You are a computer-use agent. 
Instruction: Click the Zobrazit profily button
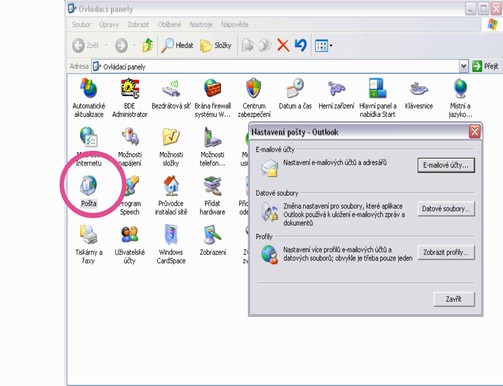(x=446, y=253)
